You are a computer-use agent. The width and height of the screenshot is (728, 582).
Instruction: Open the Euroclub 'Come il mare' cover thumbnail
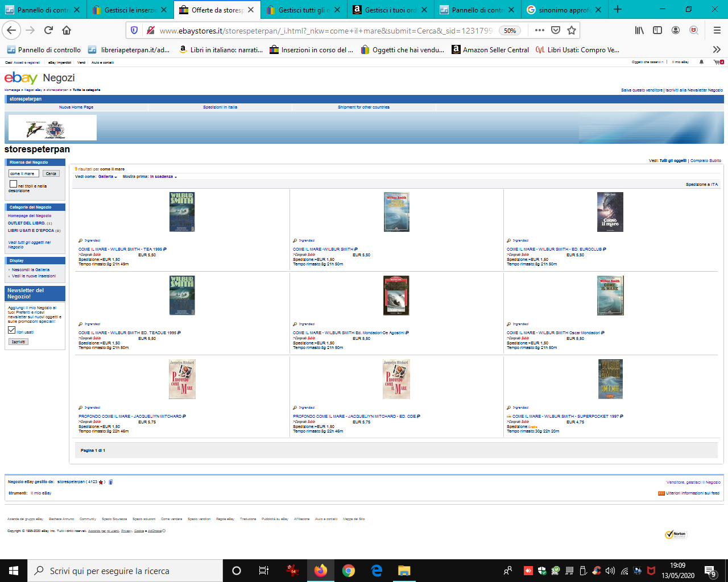[610, 212]
